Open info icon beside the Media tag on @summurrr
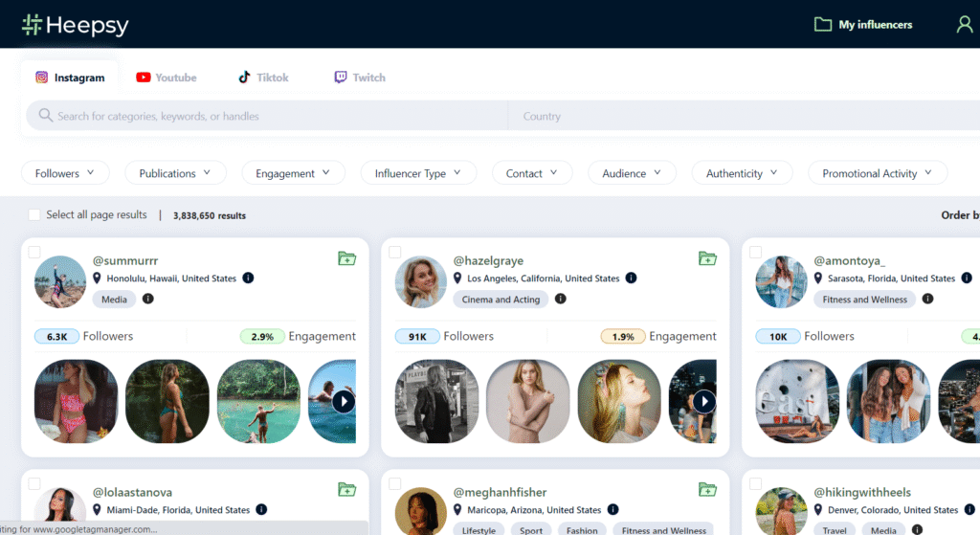 148,299
